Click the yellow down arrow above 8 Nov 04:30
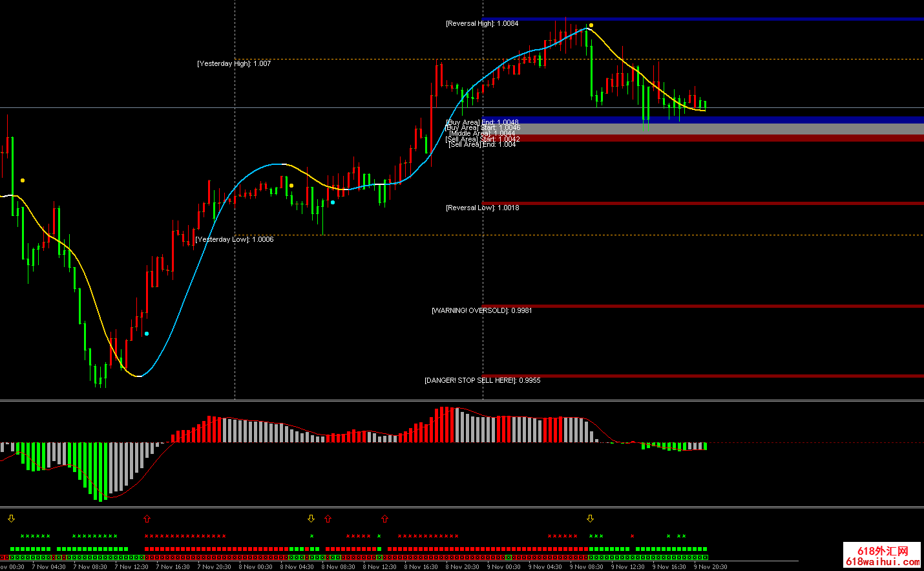Image resolution: width=924 pixels, height=571 pixels. pos(311,519)
